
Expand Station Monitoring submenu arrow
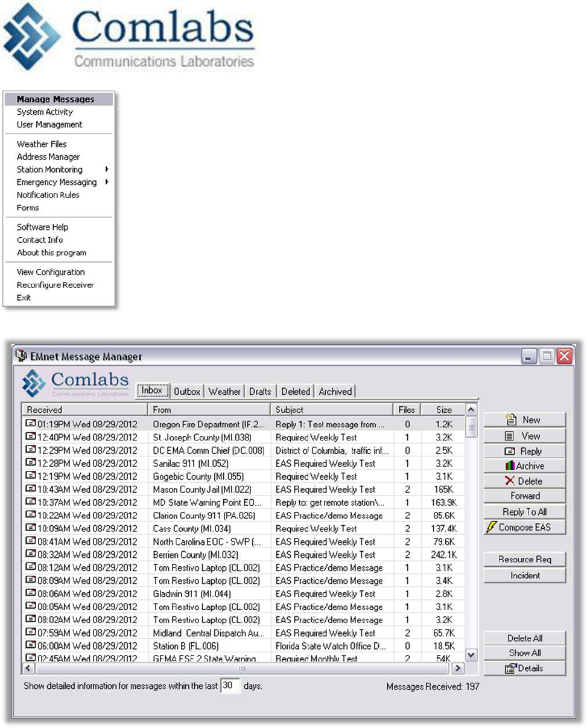(107, 170)
